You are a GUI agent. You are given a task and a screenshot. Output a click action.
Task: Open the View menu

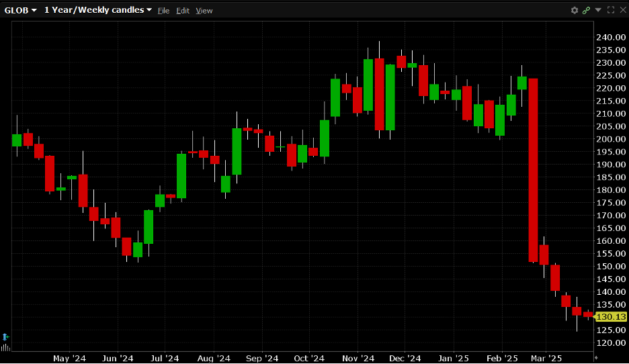point(204,11)
